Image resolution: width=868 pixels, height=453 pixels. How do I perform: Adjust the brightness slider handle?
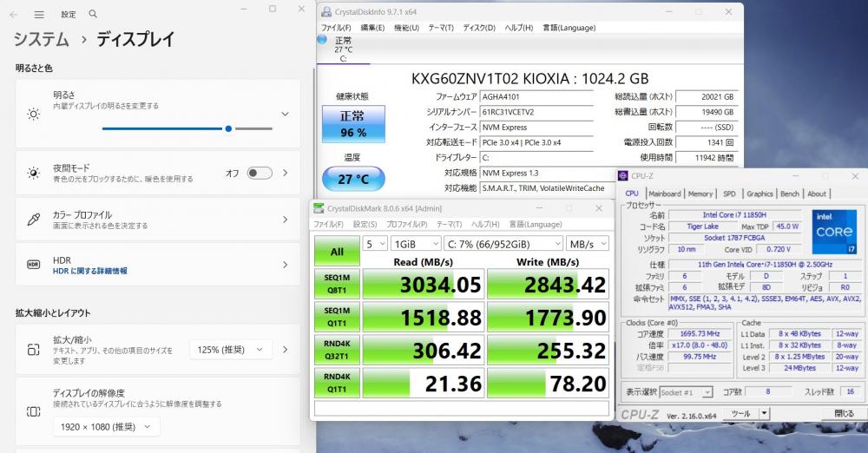tap(228, 128)
